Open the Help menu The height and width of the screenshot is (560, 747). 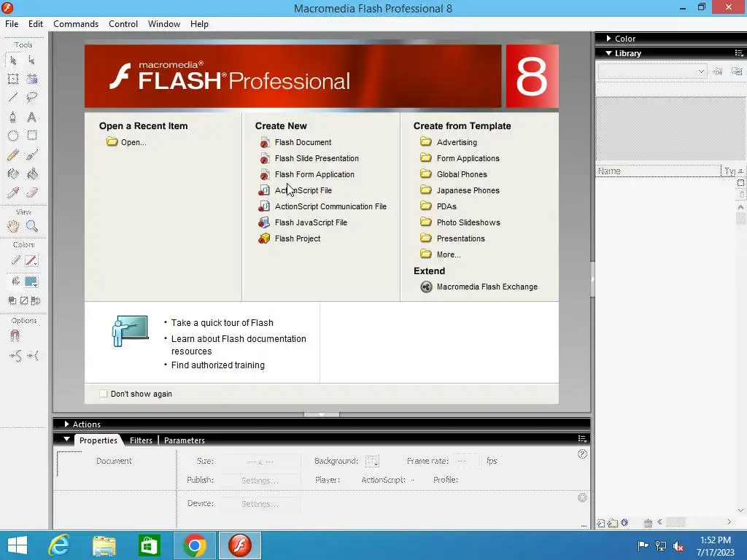coord(199,24)
